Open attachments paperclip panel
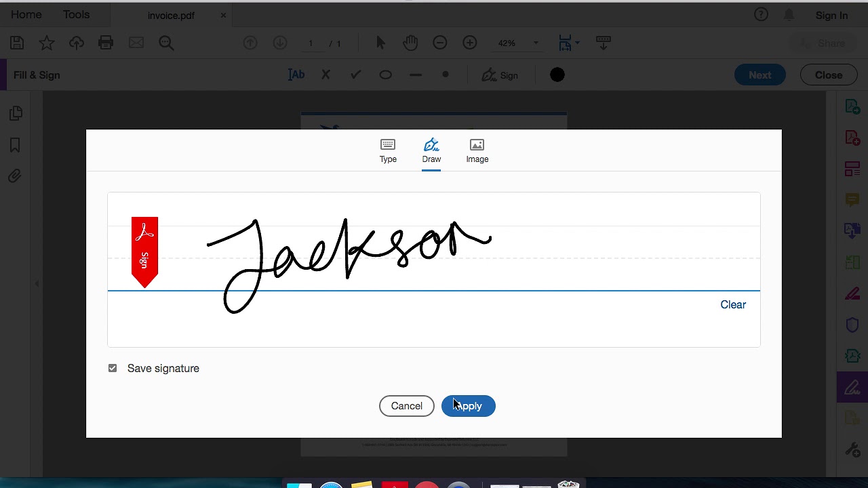Viewport: 868px width, 488px height. pyautogui.click(x=15, y=176)
